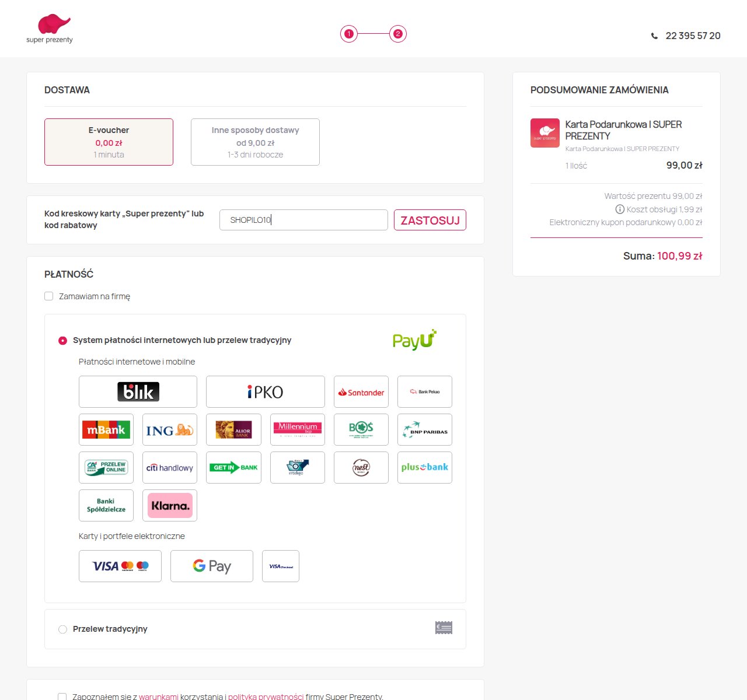The width and height of the screenshot is (747, 700).
Task: Pay with Santander bank
Action: click(x=361, y=391)
